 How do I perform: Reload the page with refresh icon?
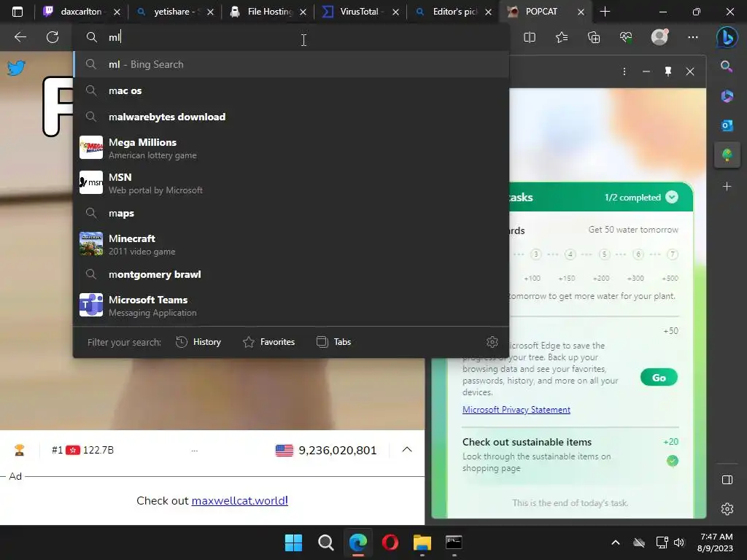pyautogui.click(x=53, y=37)
